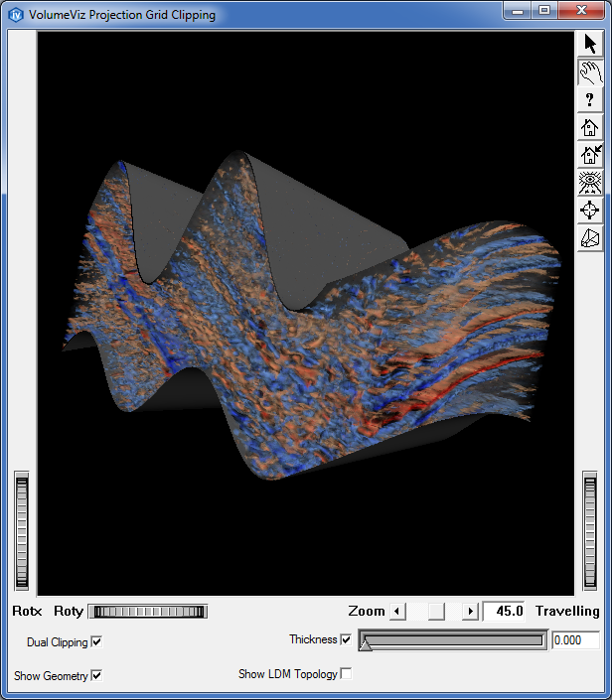Activate the hand viewing mode
Image resolution: width=612 pixels, height=700 pixels.
tap(590, 72)
